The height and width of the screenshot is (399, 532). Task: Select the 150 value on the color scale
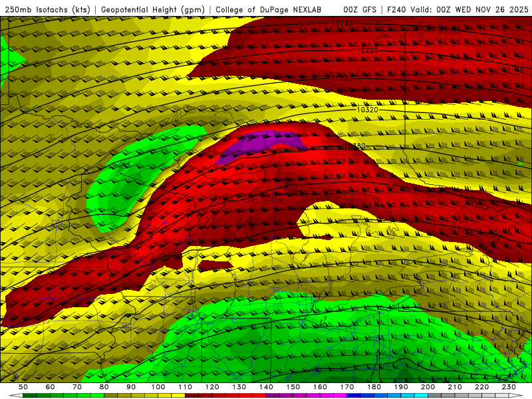click(293, 387)
